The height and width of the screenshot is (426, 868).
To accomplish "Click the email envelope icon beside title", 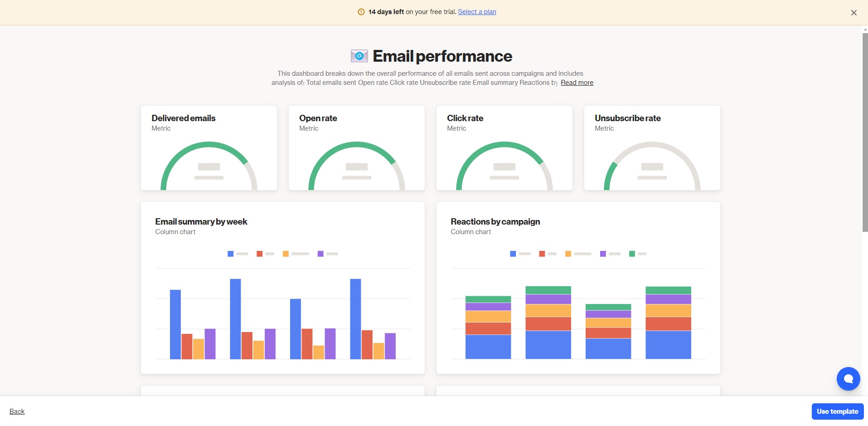I will pos(359,56).
